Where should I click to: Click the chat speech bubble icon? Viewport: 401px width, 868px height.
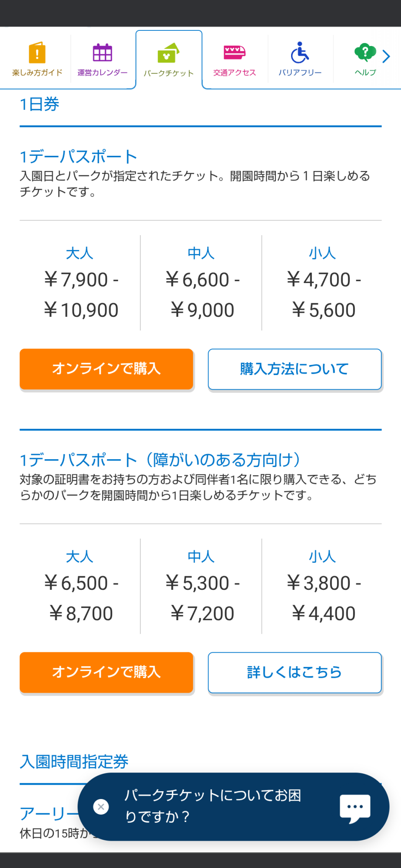(x=355, y=807)
